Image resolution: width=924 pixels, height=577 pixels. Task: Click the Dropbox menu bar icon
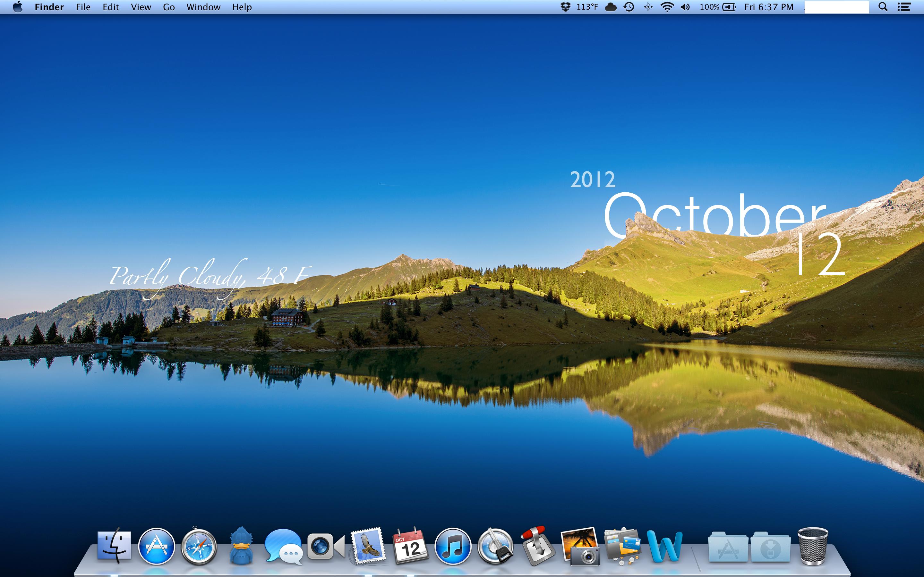point(565,7)
